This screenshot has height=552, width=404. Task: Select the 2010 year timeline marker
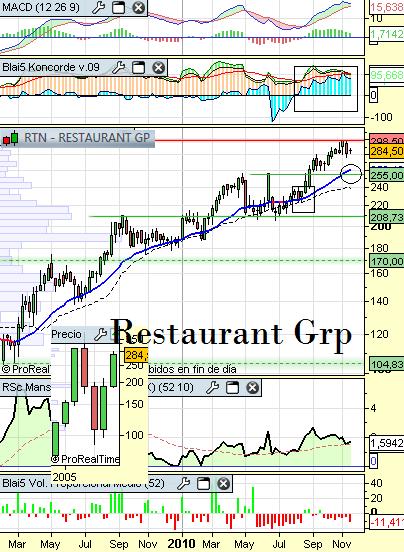tap(181, 544)
